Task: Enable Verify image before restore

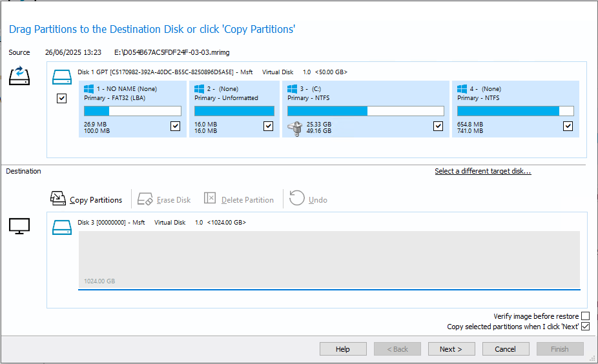Action: click(586, 316)
